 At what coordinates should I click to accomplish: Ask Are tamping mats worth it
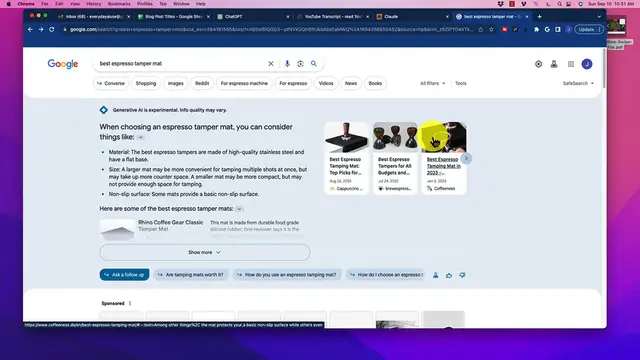[191, 275]
